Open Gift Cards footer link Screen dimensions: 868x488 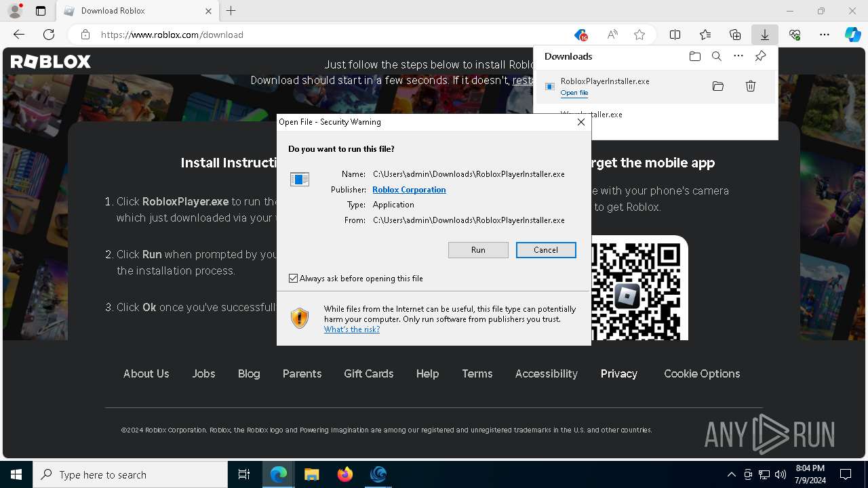point(369,373)
